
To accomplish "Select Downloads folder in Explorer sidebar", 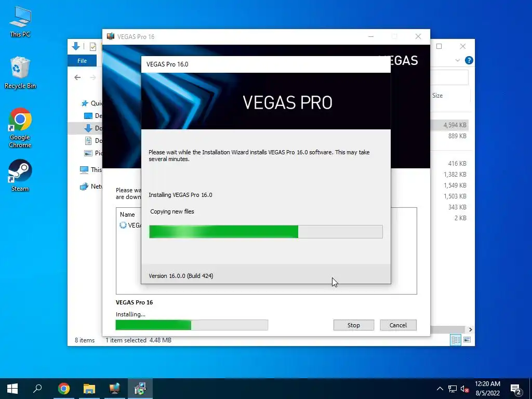I will [x=93, y=128].
